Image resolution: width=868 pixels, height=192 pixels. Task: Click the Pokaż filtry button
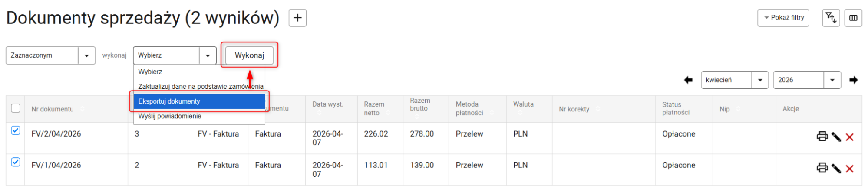point(783,18)
